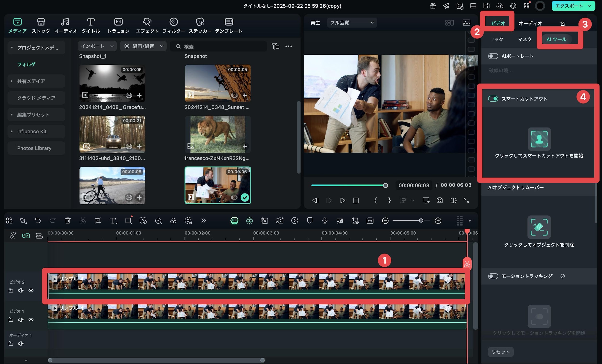Click the Snapshot camera icon below preview
Viewport: 602px width, 364px height.
(439, 200)
